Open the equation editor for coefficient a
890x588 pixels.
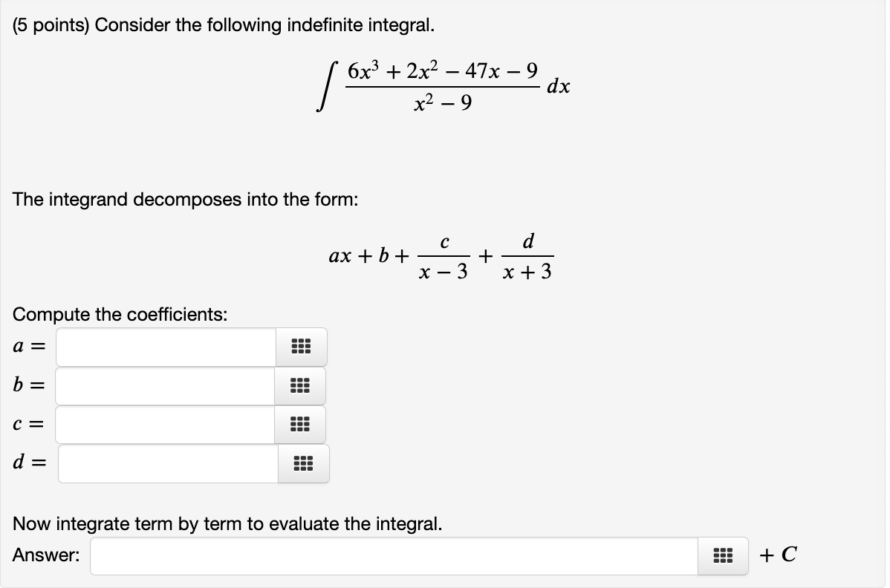pos(300,347)
